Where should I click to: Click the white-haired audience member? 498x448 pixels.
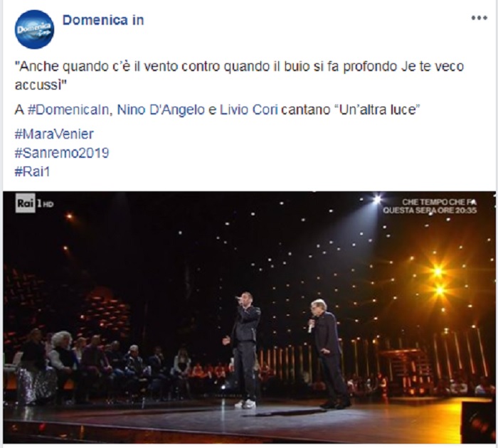(x=60, y=356)
